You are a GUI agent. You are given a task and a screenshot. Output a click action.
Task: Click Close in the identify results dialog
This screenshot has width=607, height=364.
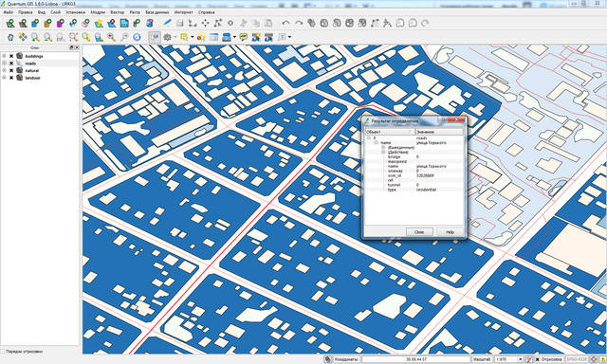click(419, 231)
